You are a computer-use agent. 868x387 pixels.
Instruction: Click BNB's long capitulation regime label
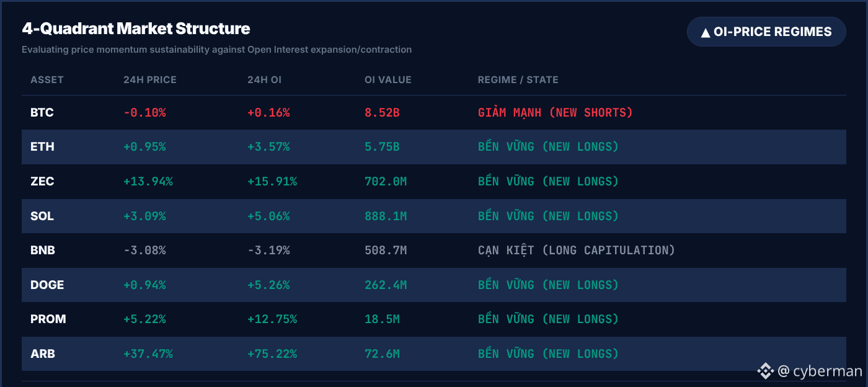click(576, 251)
